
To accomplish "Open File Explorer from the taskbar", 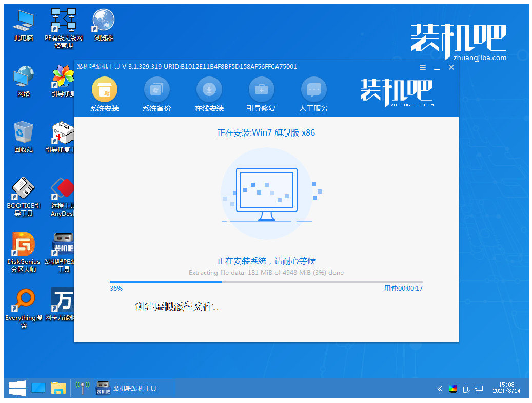I will [58, 388].
